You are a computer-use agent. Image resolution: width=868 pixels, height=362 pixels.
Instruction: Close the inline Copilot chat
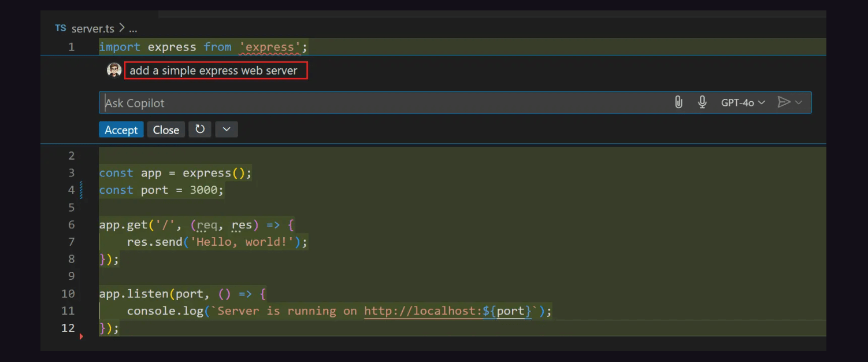(166, 129)
